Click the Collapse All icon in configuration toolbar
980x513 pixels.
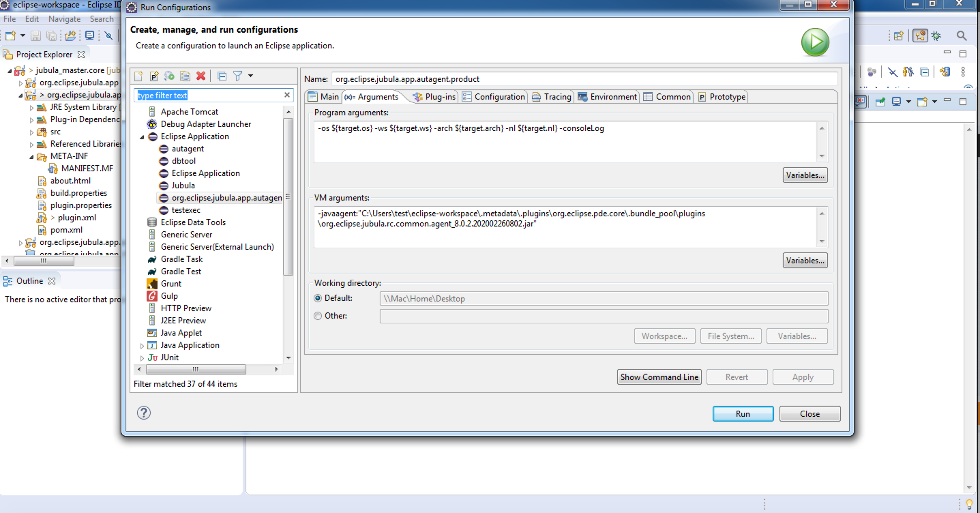pyautogui.click(x=222, y=76)
